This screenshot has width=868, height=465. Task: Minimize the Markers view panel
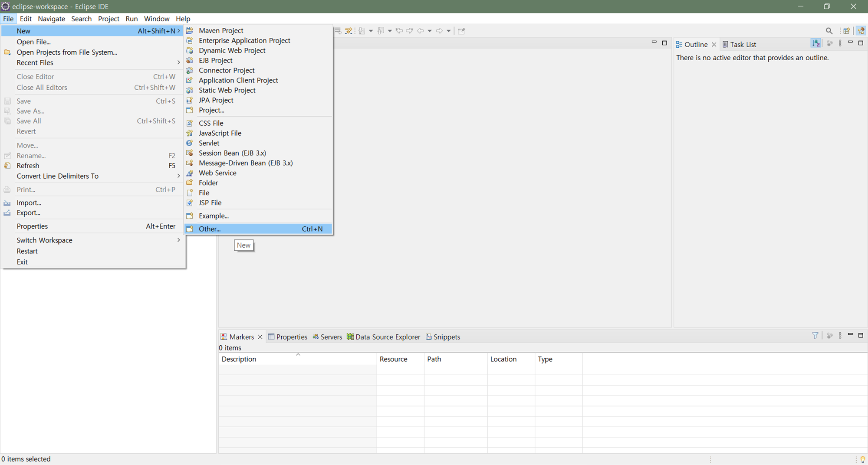[x=850, y=334]
